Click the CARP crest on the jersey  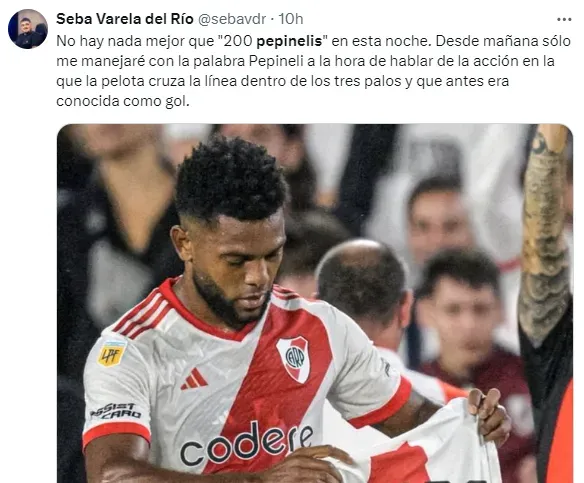[294, 359]
